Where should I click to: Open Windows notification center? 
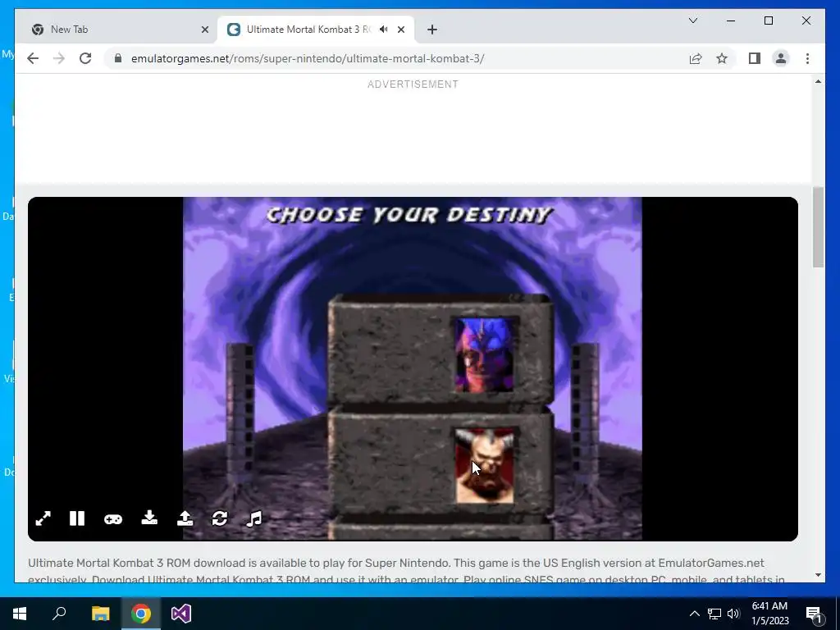coord(814,614)
